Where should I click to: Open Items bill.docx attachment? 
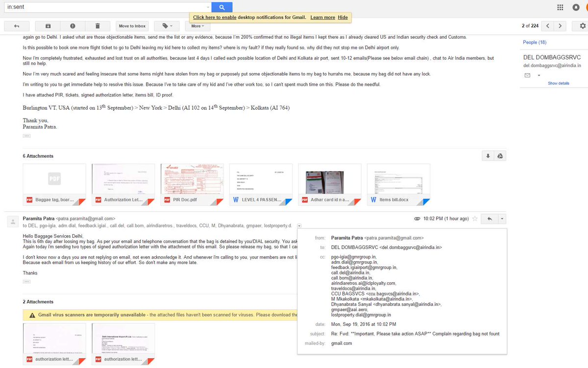[x=398, y=184]
